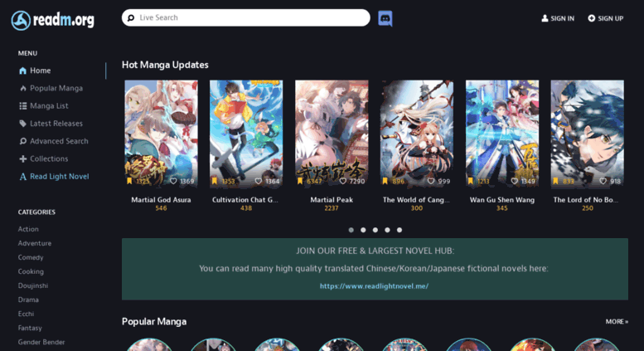Browse Drama category
The image size is (644, 351).
tap(28, 300)
